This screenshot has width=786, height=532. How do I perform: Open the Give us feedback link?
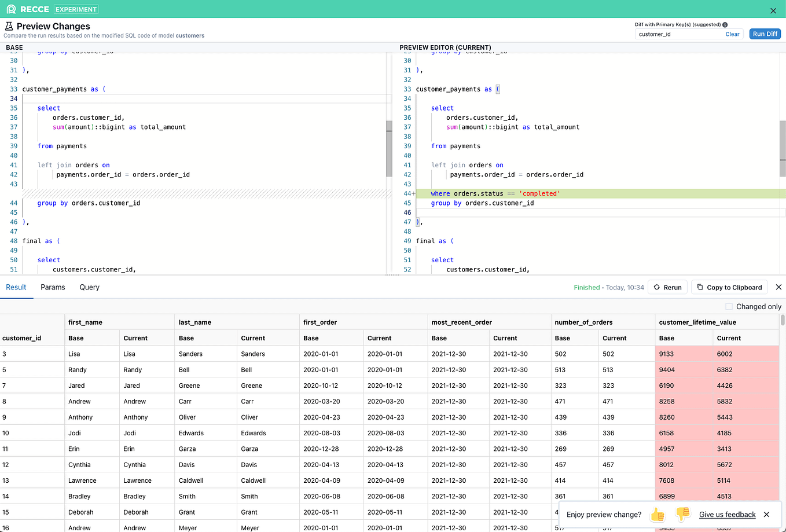tap(727, 514)
